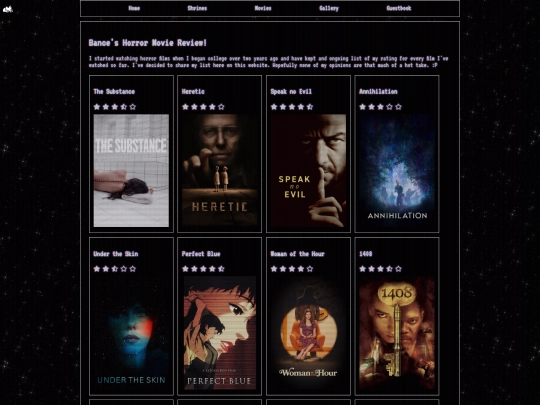This screenshot has width=540, height=405.
Task: Click the small white cat icon in corner
Action: tap(8, 9)
